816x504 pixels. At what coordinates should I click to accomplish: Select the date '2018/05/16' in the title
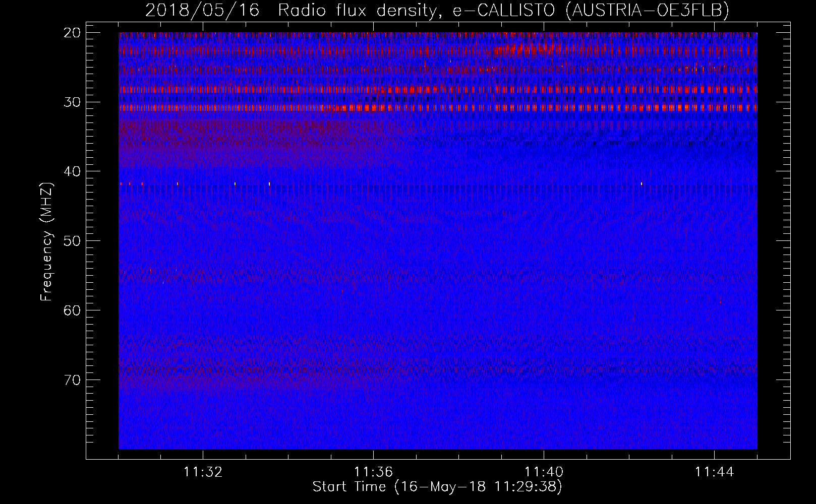point(202,10)
